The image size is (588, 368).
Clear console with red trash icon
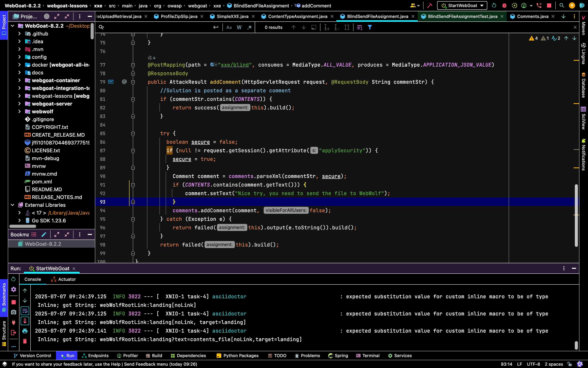pyautogui.click(x=25, y=341)
